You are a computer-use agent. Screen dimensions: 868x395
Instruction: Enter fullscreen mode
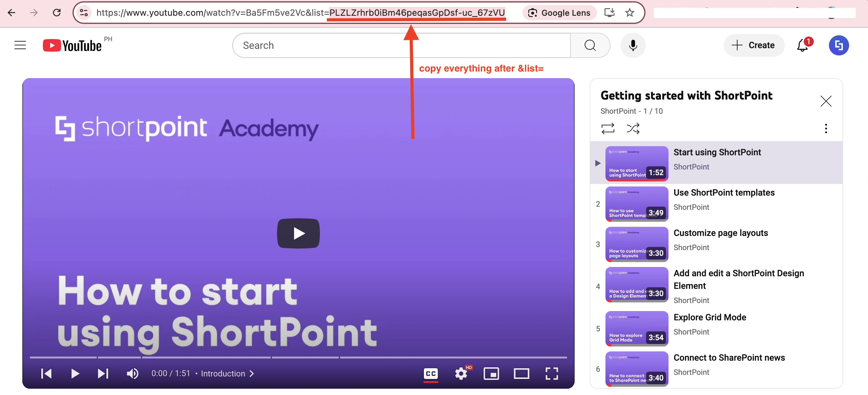551,374
